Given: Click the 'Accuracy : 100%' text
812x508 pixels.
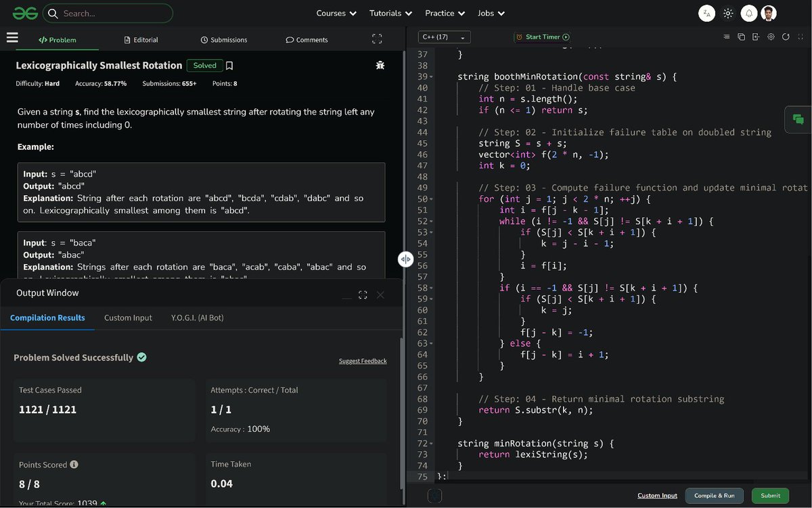Looking at the screenshot, I should [240, 429].
